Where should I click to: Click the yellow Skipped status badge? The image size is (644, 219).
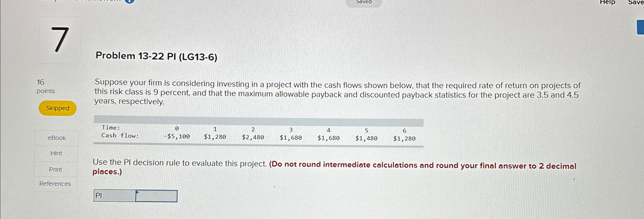(57, 108)
